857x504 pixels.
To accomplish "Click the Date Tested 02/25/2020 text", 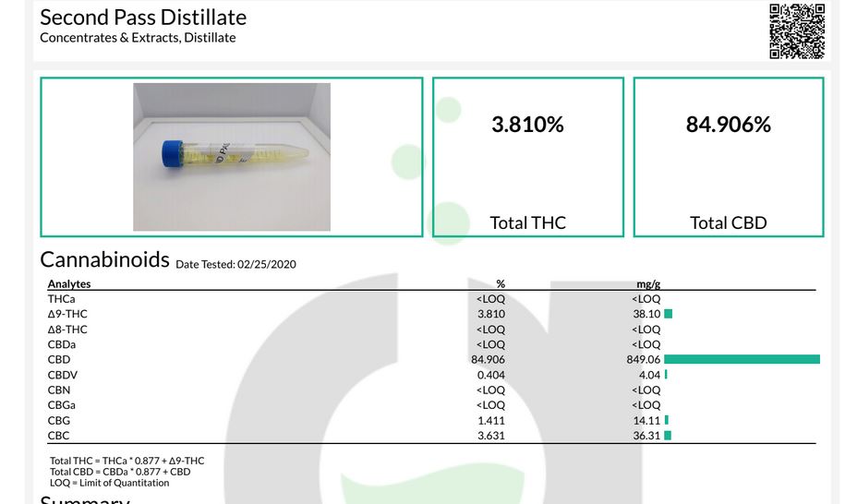I will (x=235, y=265).
